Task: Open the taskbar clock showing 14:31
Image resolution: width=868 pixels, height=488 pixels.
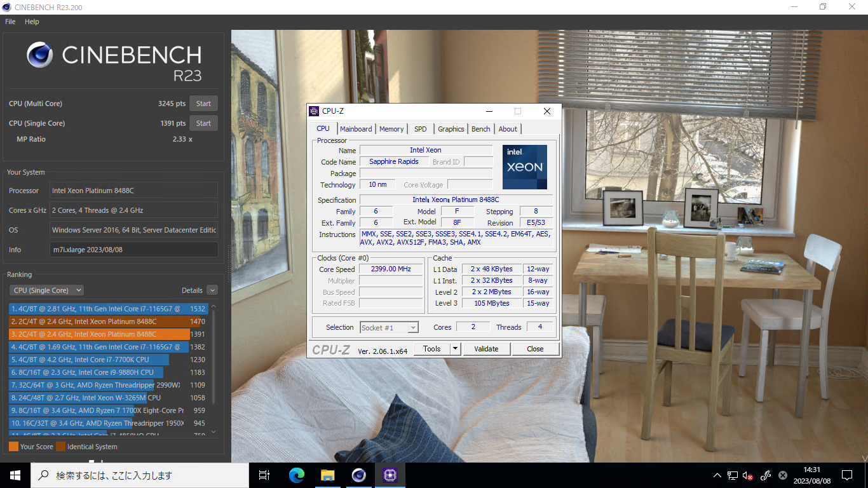Action: 811,475
